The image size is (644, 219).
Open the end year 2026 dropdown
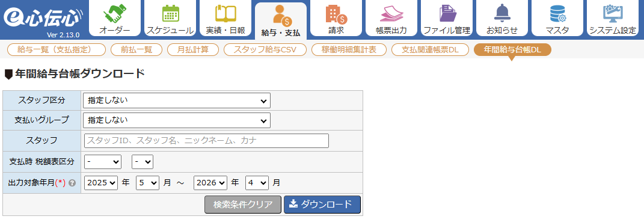point(210,183)
